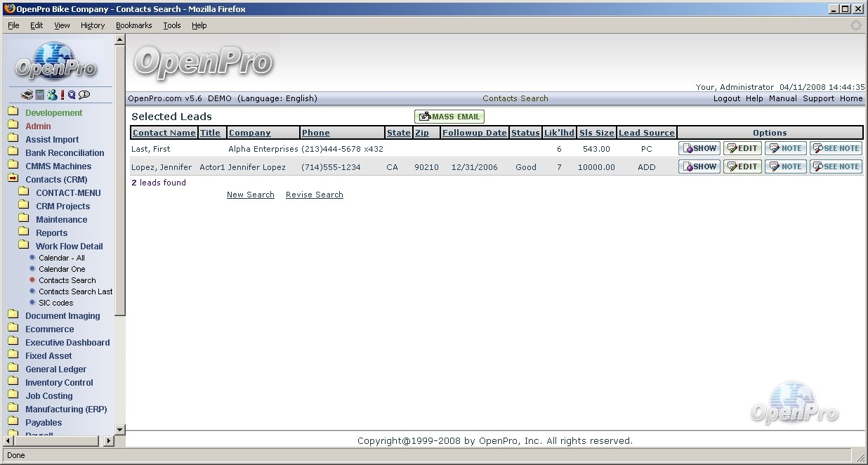This screenshot has height=465, width=868.
Task: See note for the Last, First lead
Action: [836, 148]
